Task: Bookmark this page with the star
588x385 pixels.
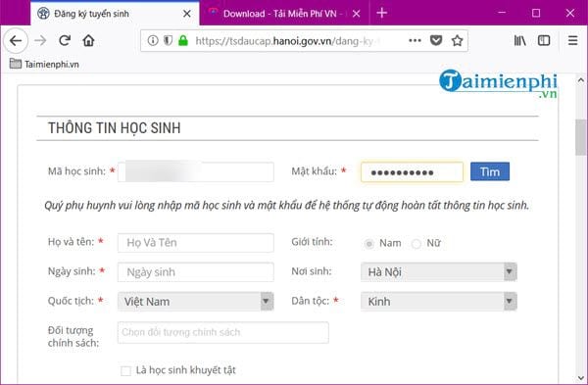Action: pyautogui.click(x=457, y=40)
